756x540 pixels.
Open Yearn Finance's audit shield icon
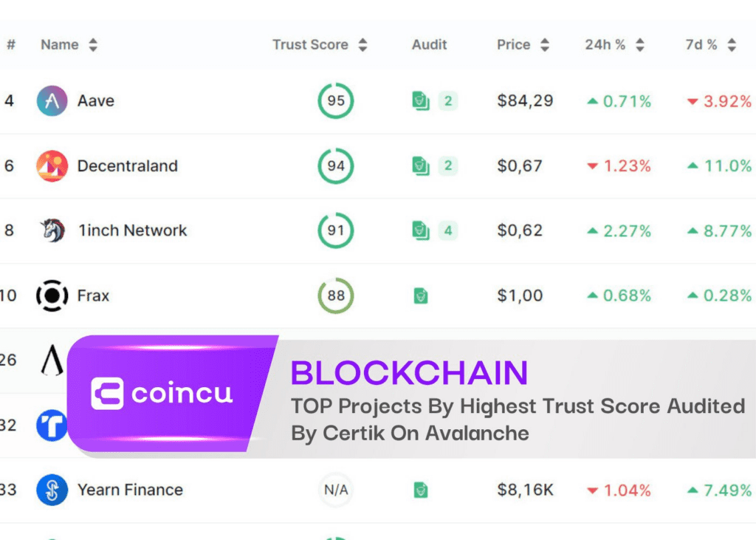coord(421,490)
